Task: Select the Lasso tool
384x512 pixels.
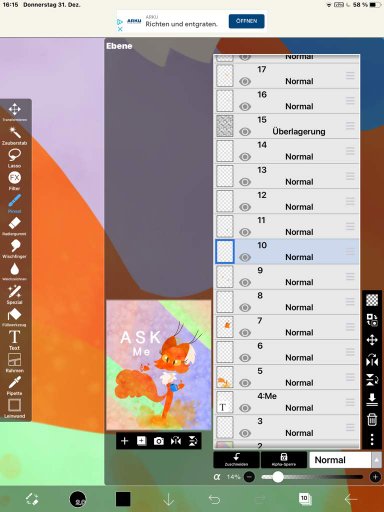Action: (x=14, y=158)
